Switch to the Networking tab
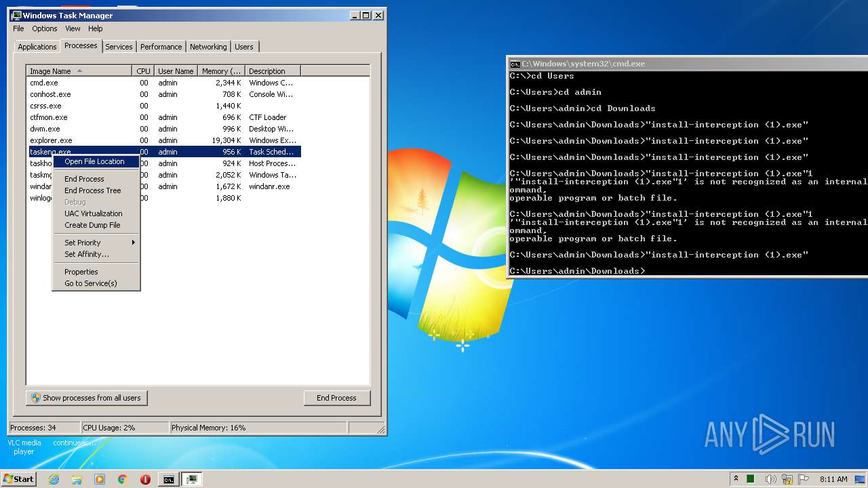Viewport: 868px width, 488px height. pos(208,47)
